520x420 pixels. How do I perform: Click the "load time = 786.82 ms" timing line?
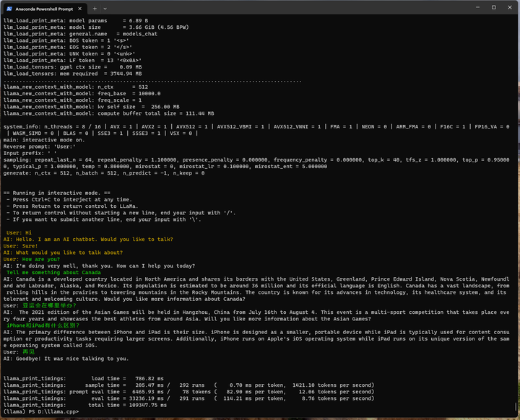tap(84, 379)
